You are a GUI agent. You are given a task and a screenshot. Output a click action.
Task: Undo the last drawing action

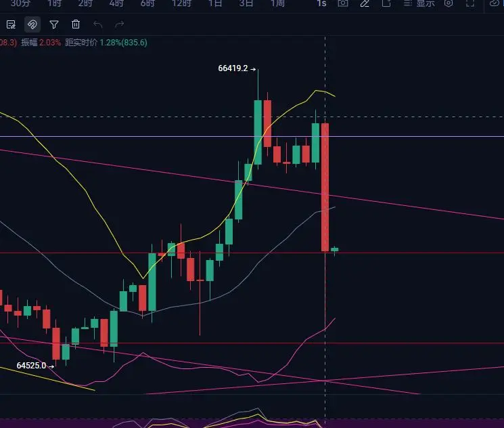click(97, 24)
